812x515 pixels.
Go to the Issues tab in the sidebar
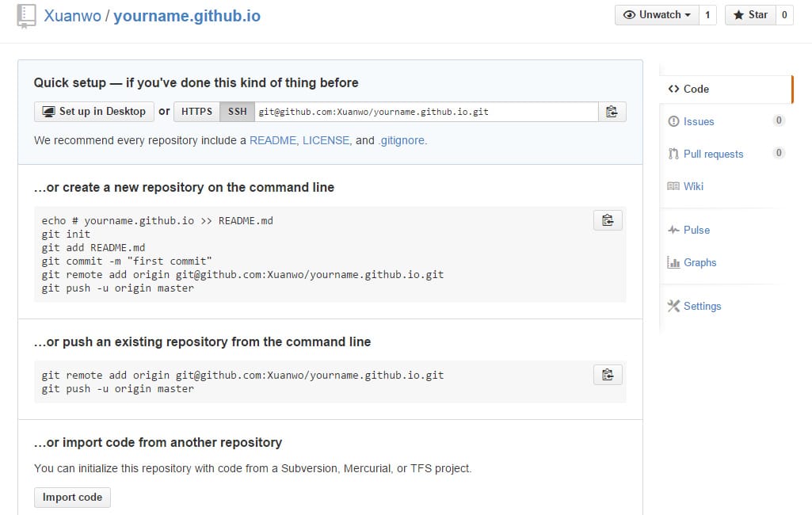pos(697,121)
